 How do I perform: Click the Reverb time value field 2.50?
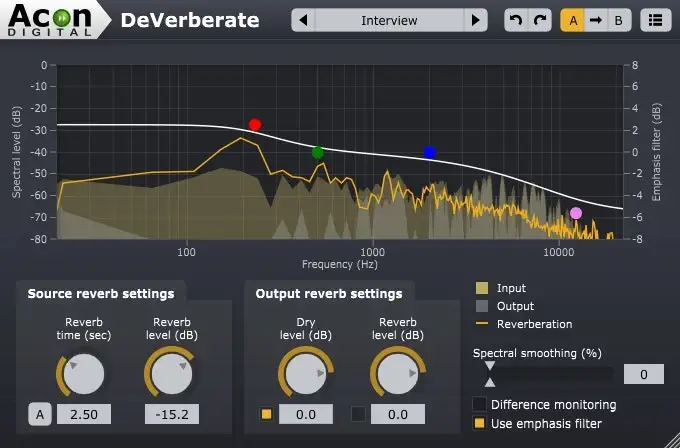84,414
